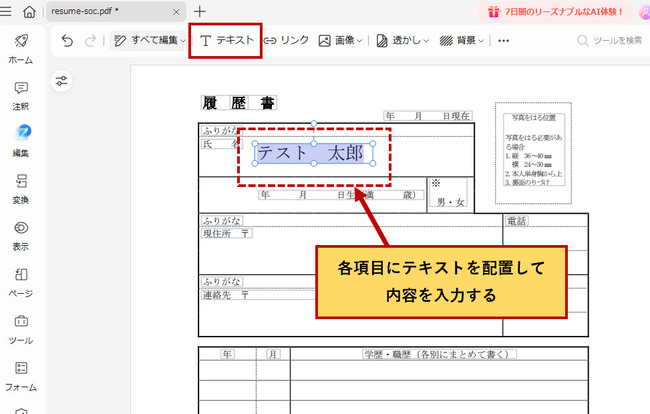Expand the 画像 dropdown arrow
This screenshot has width=650, height=414.
coord(359,41)
